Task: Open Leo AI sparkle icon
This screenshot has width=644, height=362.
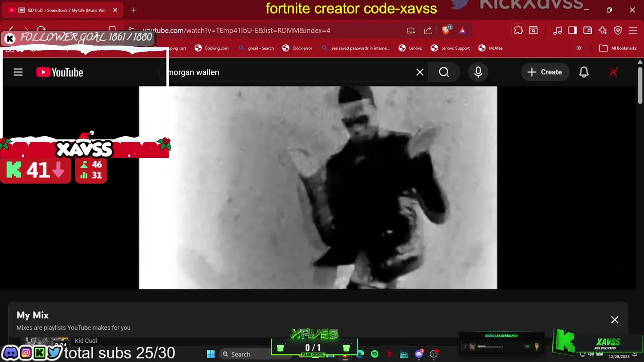Action: 603,31
